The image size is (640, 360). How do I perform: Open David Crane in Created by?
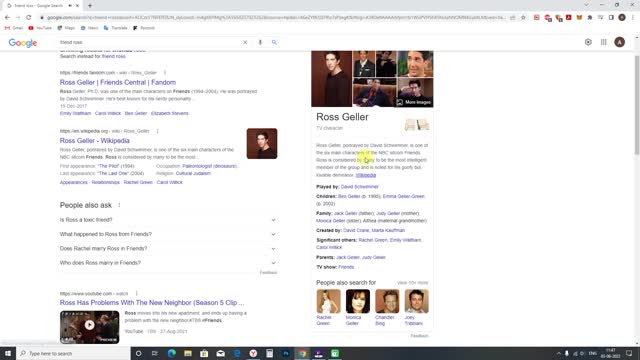356,231
